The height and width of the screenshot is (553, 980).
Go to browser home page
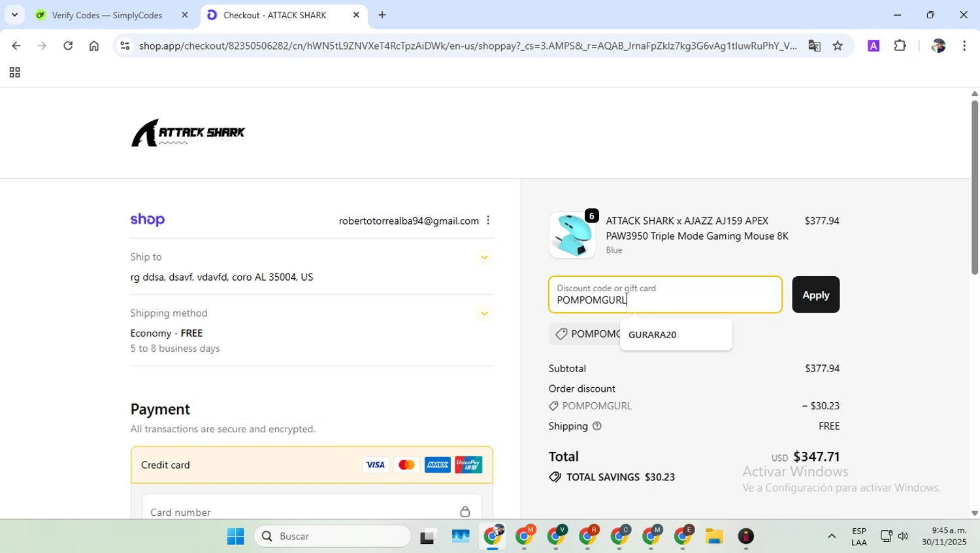[94, 46]
